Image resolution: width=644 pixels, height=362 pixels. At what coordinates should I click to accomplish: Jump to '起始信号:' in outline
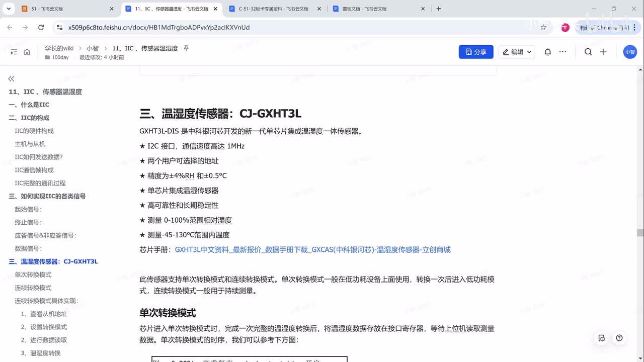28,209
